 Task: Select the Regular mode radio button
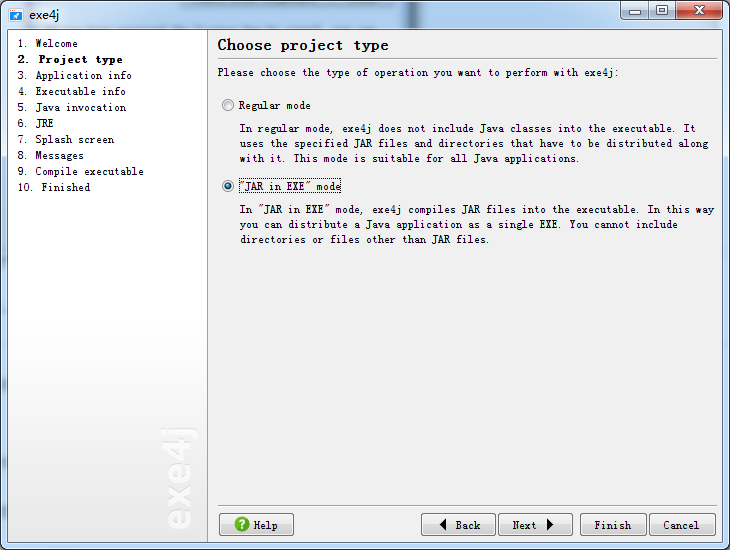pyautogui.click(x=228, y=105)
